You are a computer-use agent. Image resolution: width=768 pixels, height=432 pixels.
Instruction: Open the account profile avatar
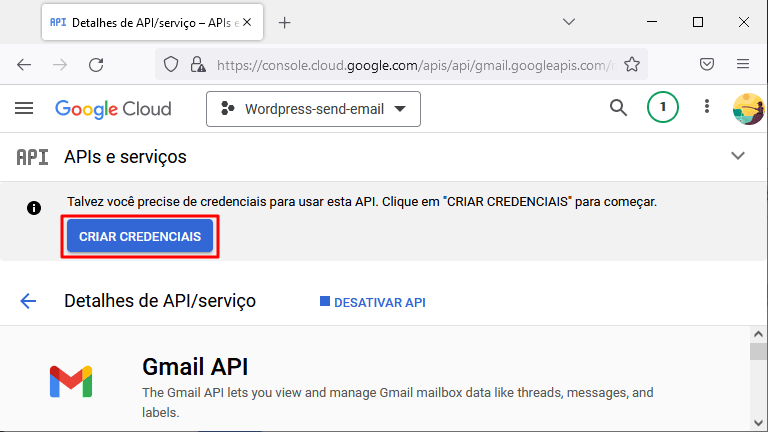[748, 109]
